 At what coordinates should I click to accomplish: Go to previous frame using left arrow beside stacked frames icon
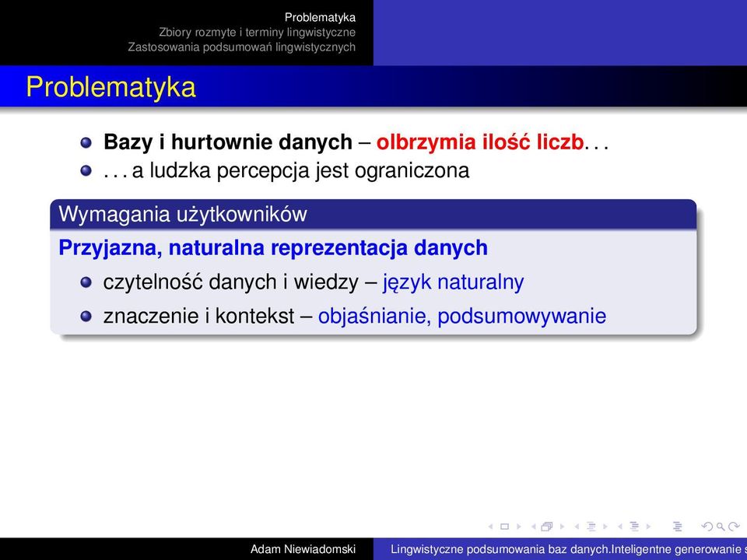[x=534, y=527]
